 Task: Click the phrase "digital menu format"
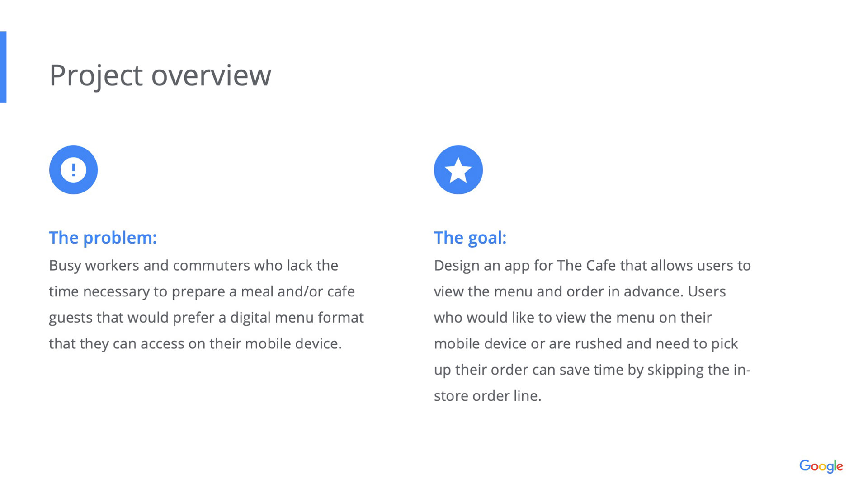pos(297,318)
